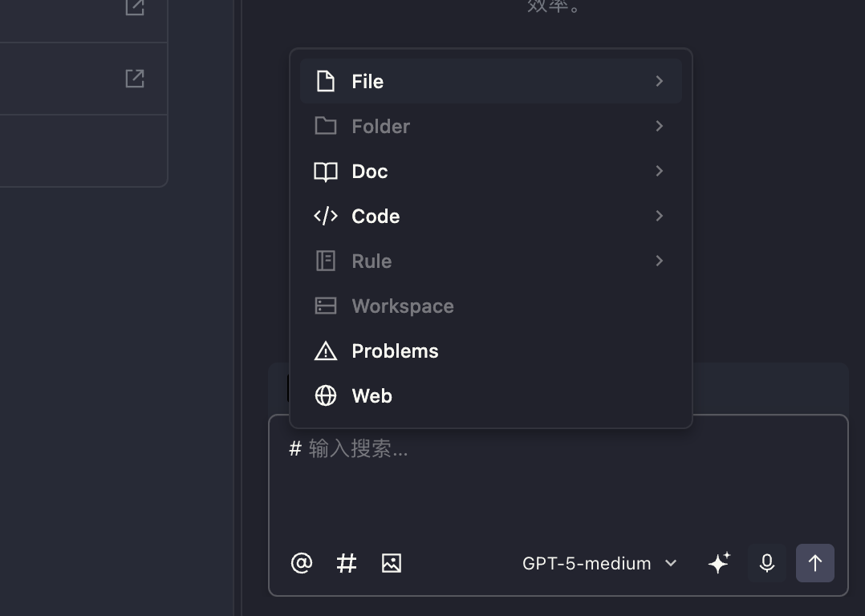Activate the microphone dictation icon
Viewport: 865px width, 616px height.
pyautogui.click(x=766, y=563)
